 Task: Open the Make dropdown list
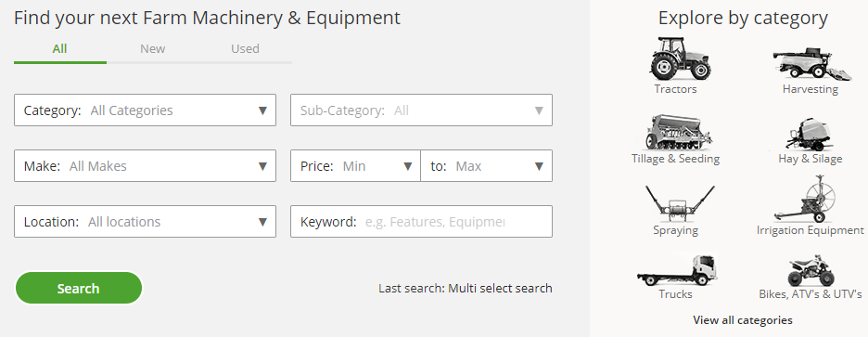point(145,166)
